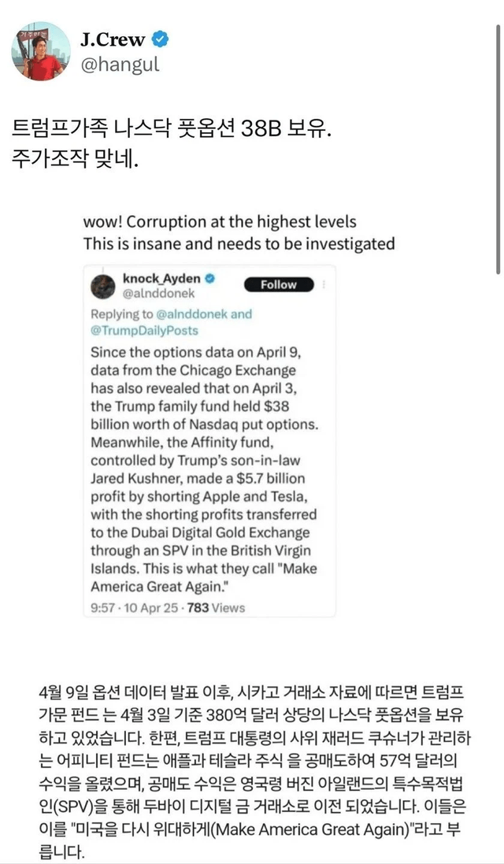Open the @TrumpDailyPosts mention link
The width and height of the screenshot is (504, 864).
(144, 330)
